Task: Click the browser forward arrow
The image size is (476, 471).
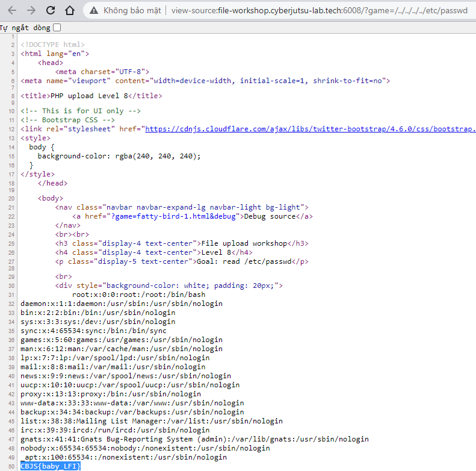Action: (31, 10)
